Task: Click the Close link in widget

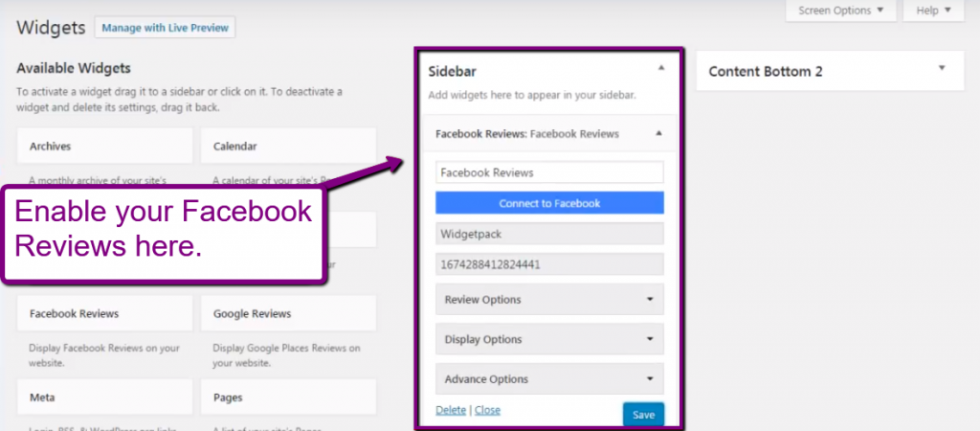Action: [487, 410]
